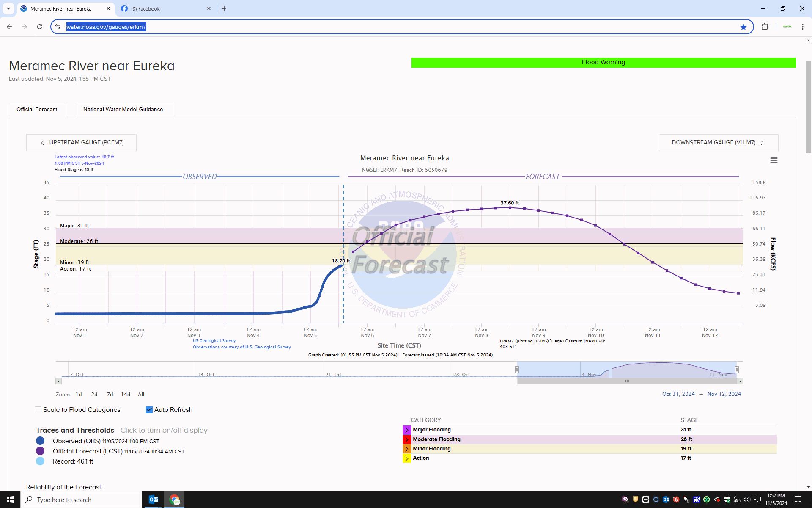Open a new browser tab
The image size is (812, 508).
pyautogui.click(x=224, y=8)
